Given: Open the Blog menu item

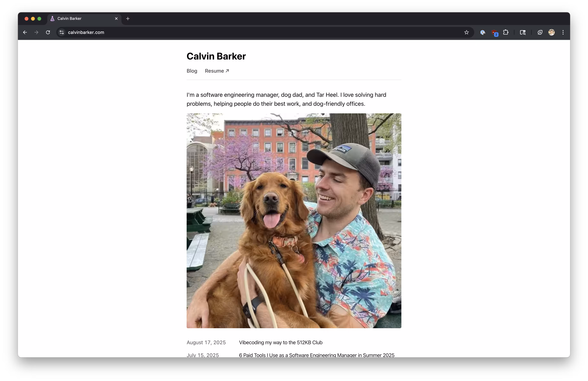Looking at the screenshot, I should (x=192, y=71).
